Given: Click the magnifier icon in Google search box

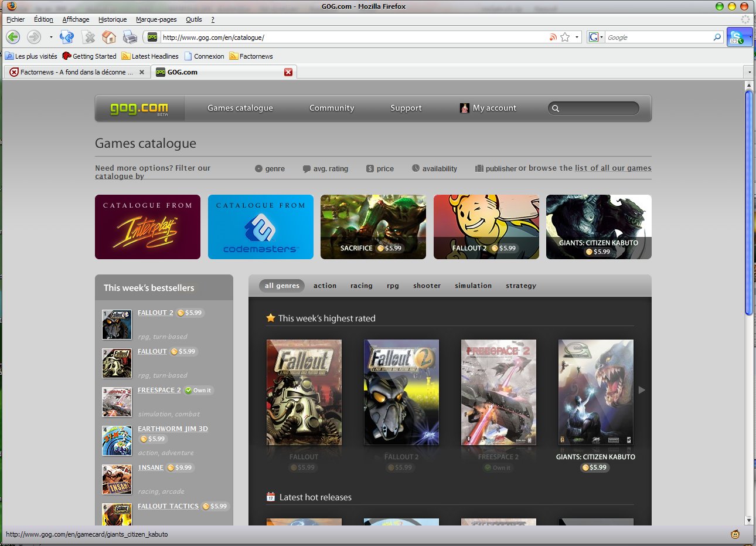Looking at the screenshot, I should point(717,37).
